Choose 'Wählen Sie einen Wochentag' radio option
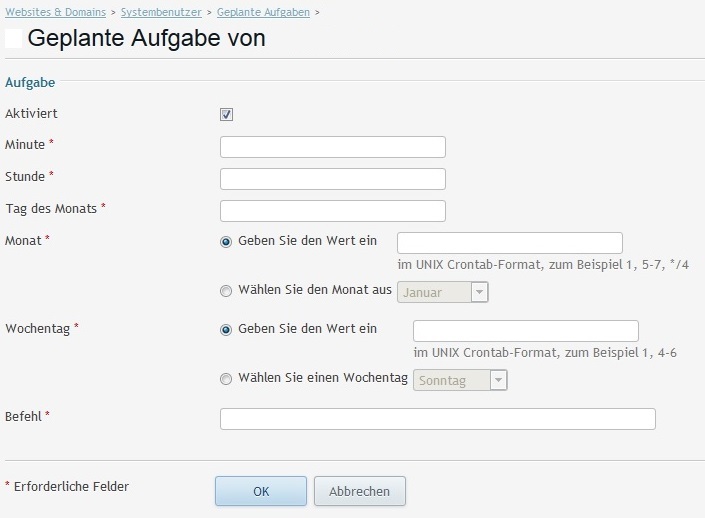 226,379
